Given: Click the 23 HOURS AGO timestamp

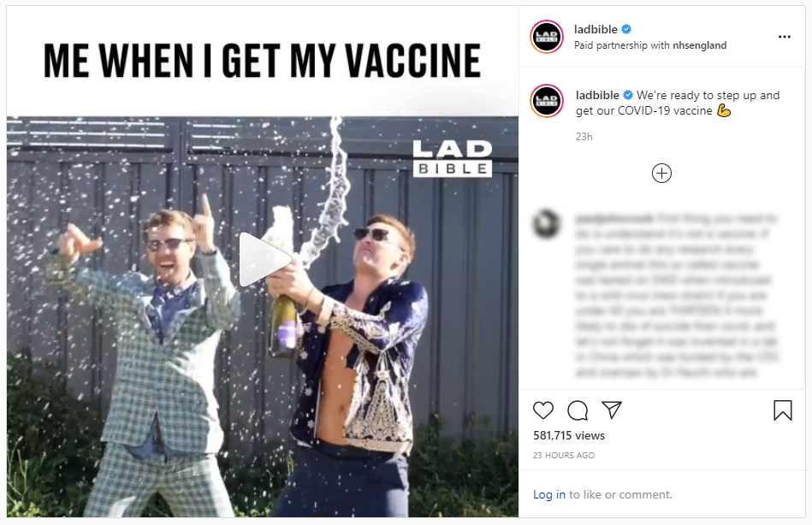Looking at the screenshot, I should pyautogui.click(x=563, y=455).
